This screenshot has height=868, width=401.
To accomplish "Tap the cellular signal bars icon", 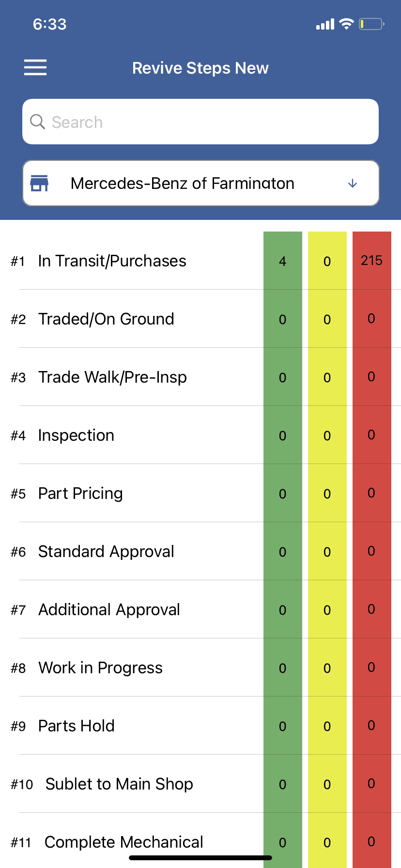I will (325, 25).
